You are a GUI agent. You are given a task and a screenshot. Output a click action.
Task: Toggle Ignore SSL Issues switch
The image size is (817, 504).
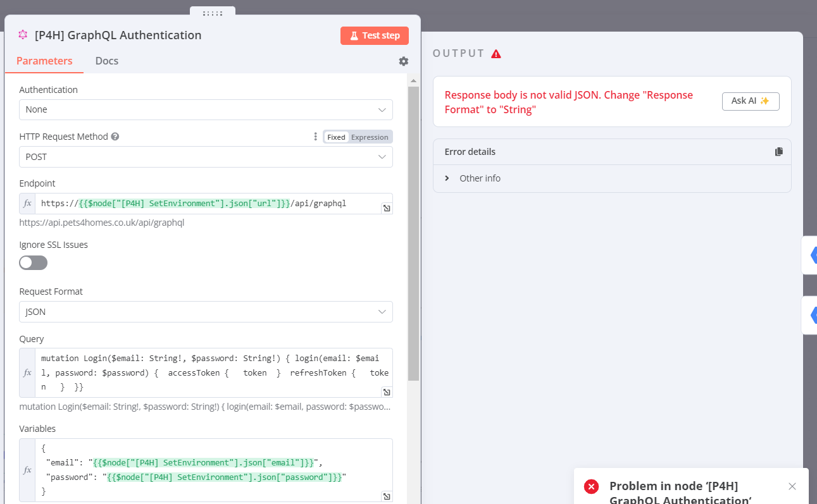click(x=34, y=262)
